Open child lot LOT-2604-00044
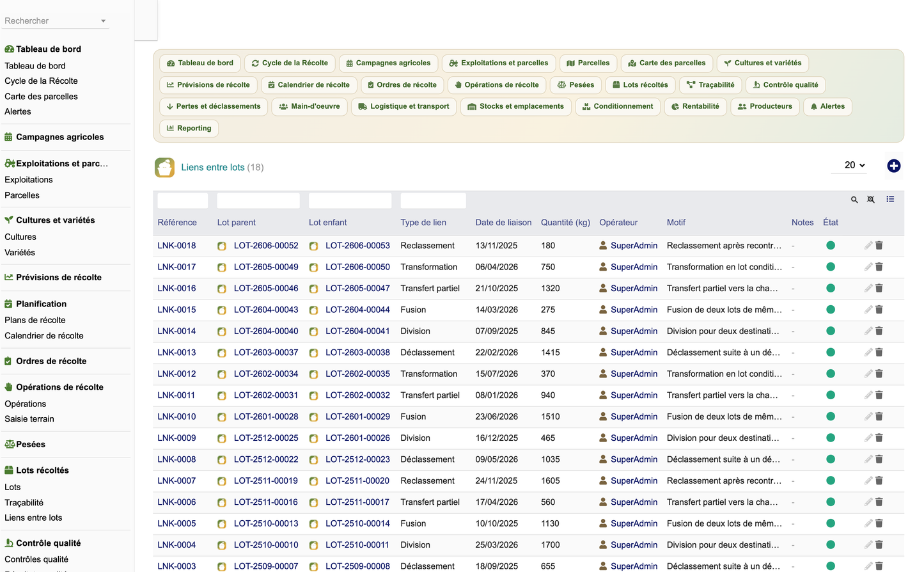924x572 pixels. tap(357, 310)
